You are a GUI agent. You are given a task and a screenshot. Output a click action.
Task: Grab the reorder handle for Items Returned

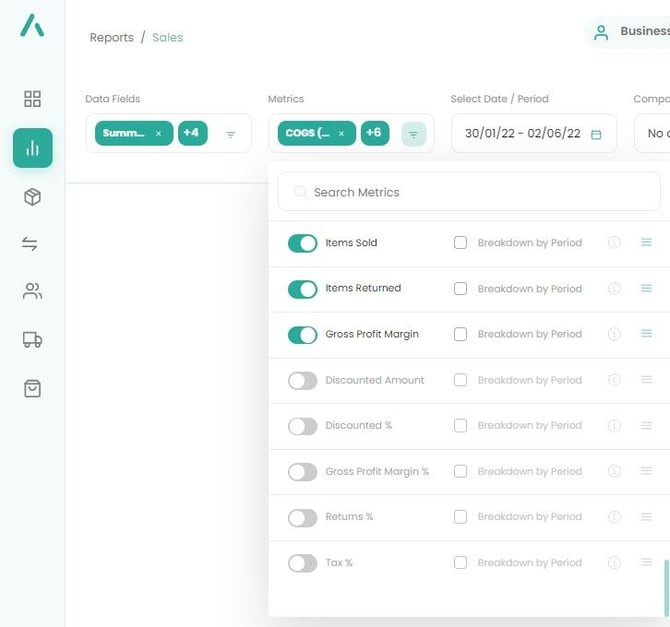click(x=646, y=288)
